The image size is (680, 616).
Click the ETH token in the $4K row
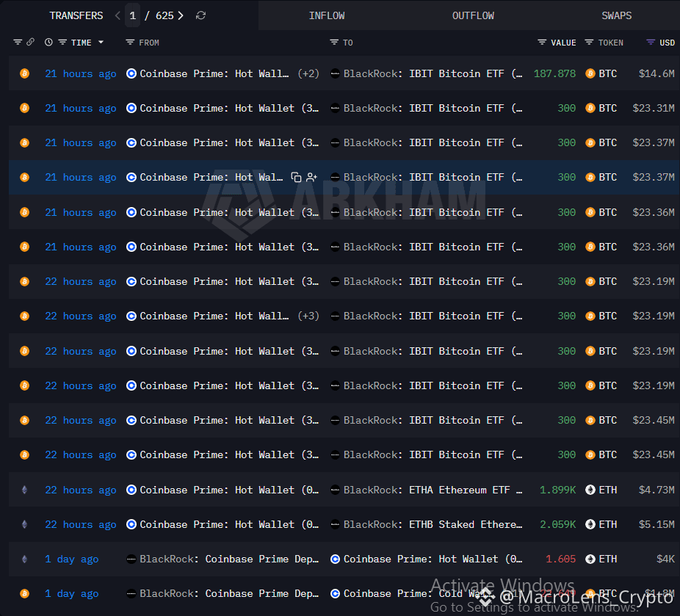pyautogui.click(x=601, y=559)
